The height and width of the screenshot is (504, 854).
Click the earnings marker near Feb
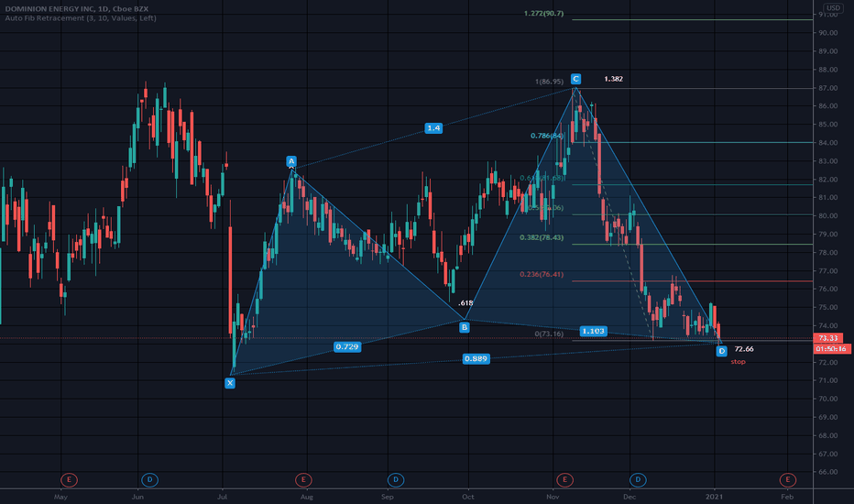[787, 480]
